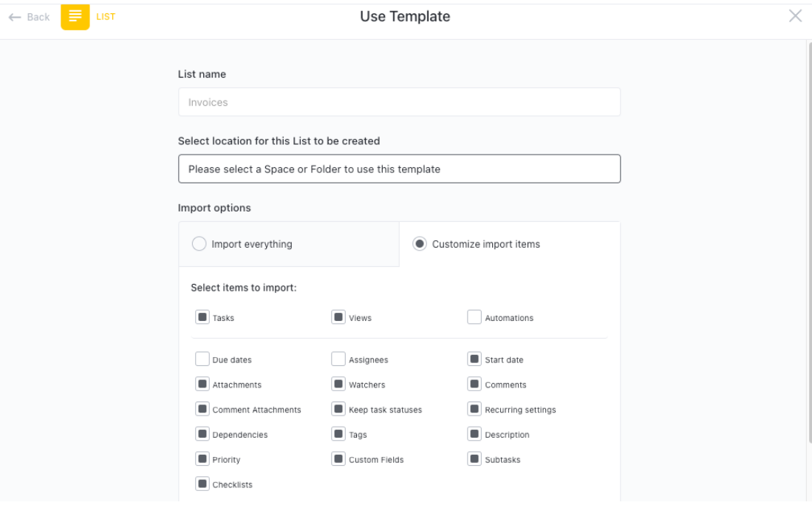Click the List name input field
The width and height of the screenshot is (812, 508).
[x=399, y=102]
